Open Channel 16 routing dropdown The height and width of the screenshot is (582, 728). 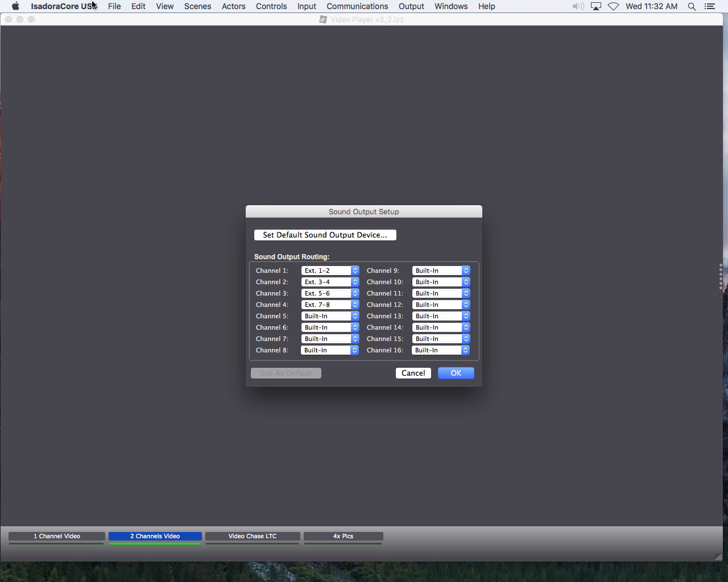click(441, 350)
